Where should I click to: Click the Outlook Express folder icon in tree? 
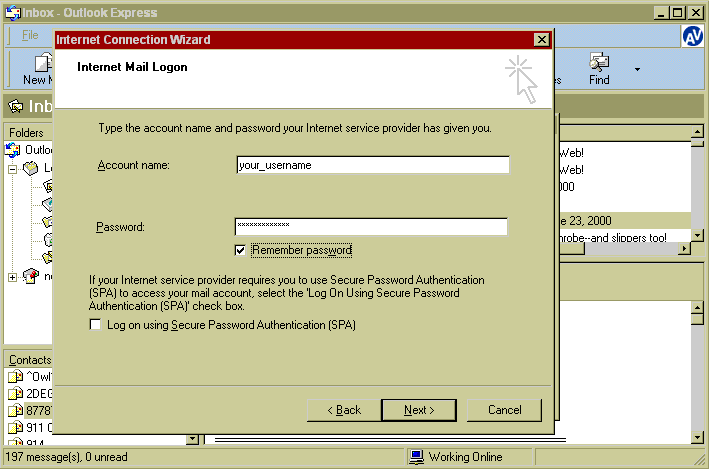(x=13, y=150)
